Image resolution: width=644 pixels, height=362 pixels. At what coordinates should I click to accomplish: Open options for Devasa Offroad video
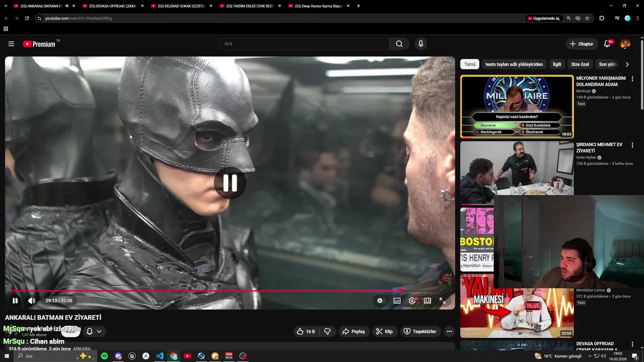632,344
